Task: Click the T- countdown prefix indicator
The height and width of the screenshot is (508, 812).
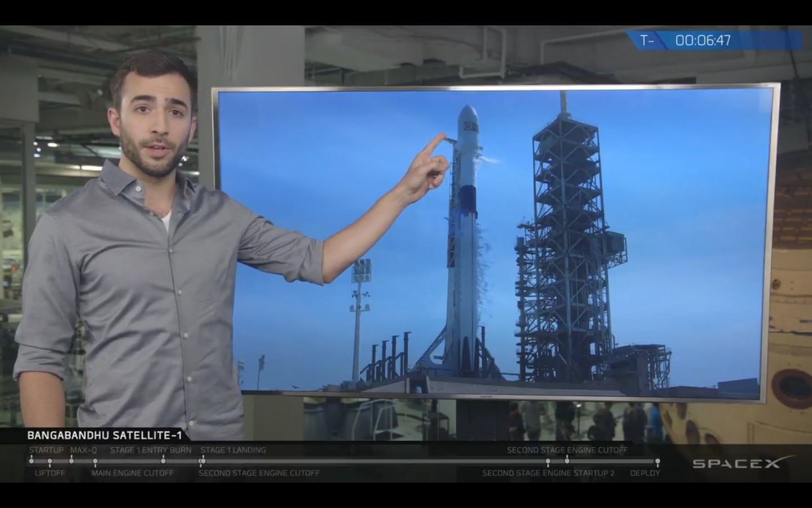Action: [646, 41]
